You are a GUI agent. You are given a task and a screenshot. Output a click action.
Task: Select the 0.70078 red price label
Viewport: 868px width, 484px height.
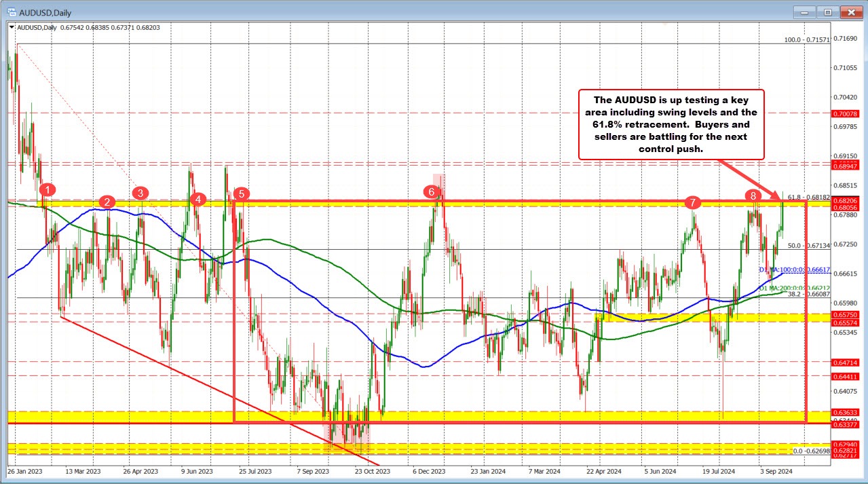tap(845, 113)
